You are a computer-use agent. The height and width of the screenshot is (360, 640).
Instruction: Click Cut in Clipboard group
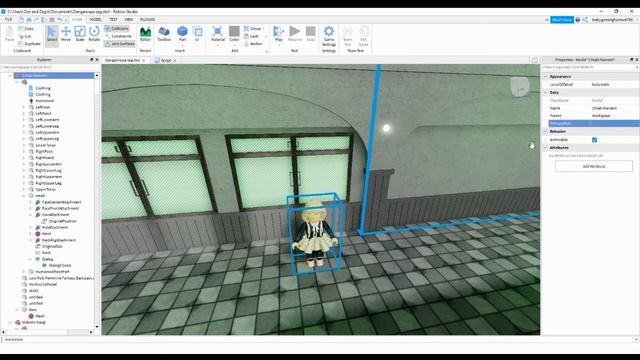25,36
